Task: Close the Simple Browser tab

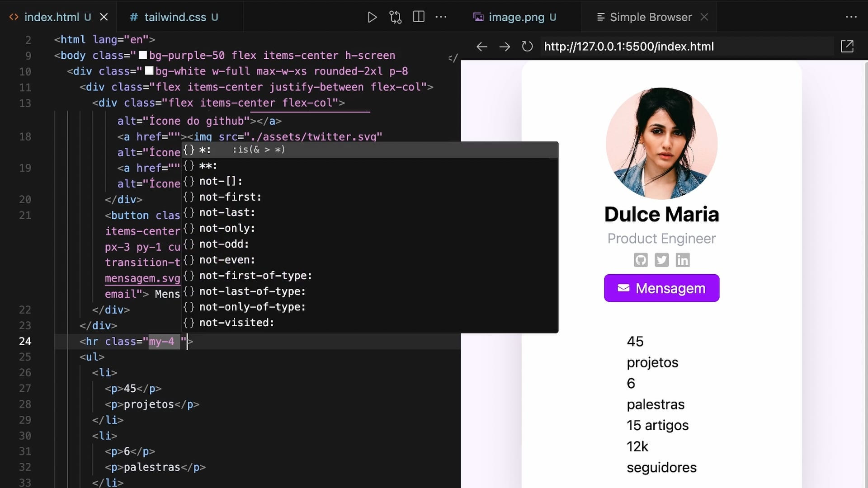Action: pos(704,17)
